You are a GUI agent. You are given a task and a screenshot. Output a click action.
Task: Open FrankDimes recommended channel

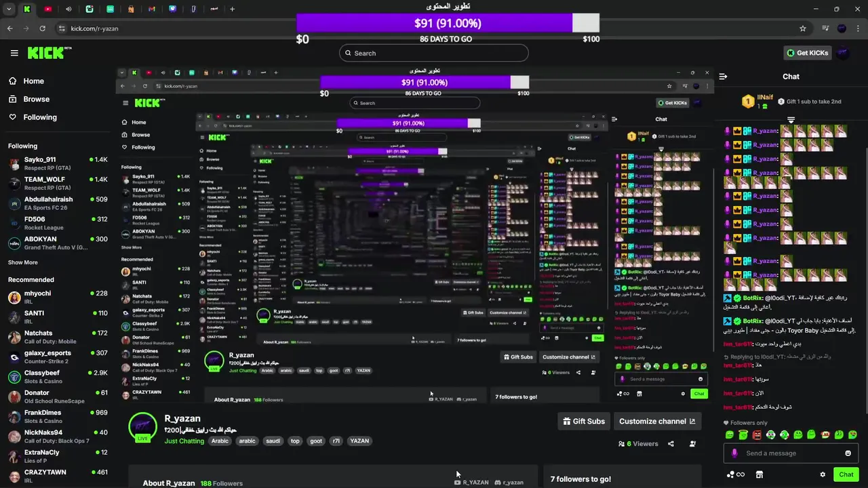pos(58,416)
